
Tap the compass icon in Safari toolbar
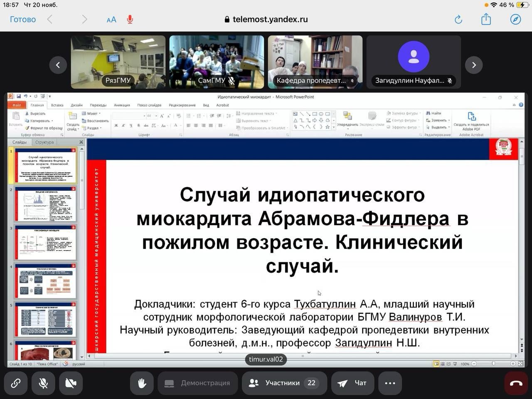click(515, 19)
